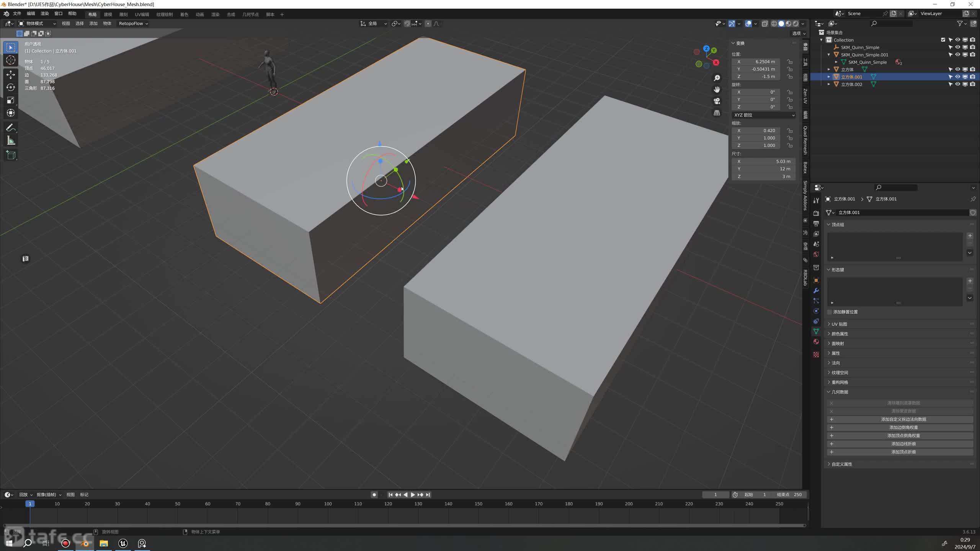The image size is (980, 551).
Task: Select the Add Cube tool
Action: (11, 155)
